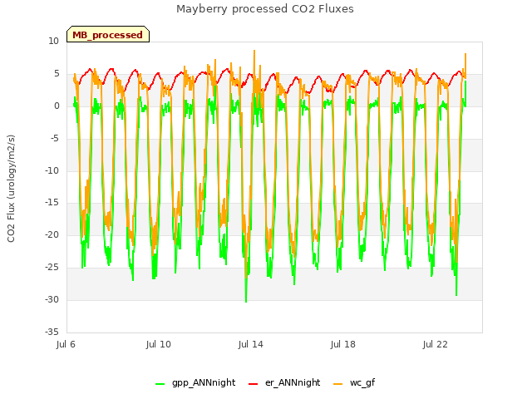Click the y-axis value -25
The image size is (532, 399).
(52, 268)
